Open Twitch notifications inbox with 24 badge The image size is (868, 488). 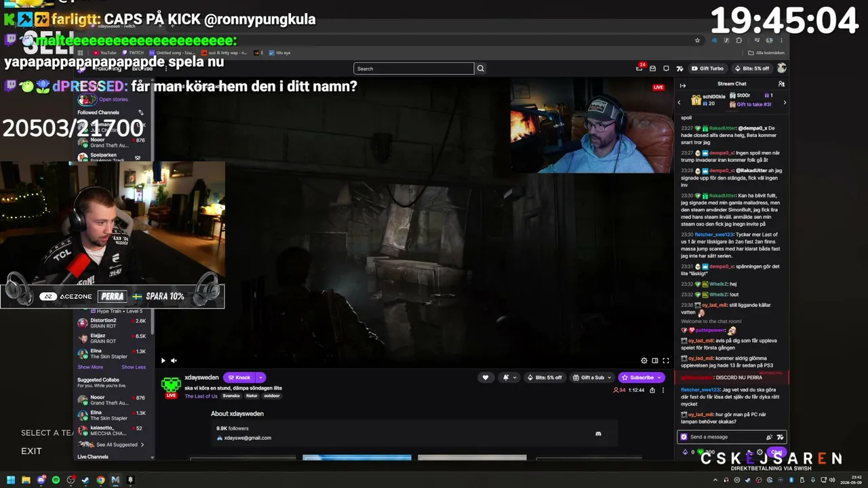[639, 68]
